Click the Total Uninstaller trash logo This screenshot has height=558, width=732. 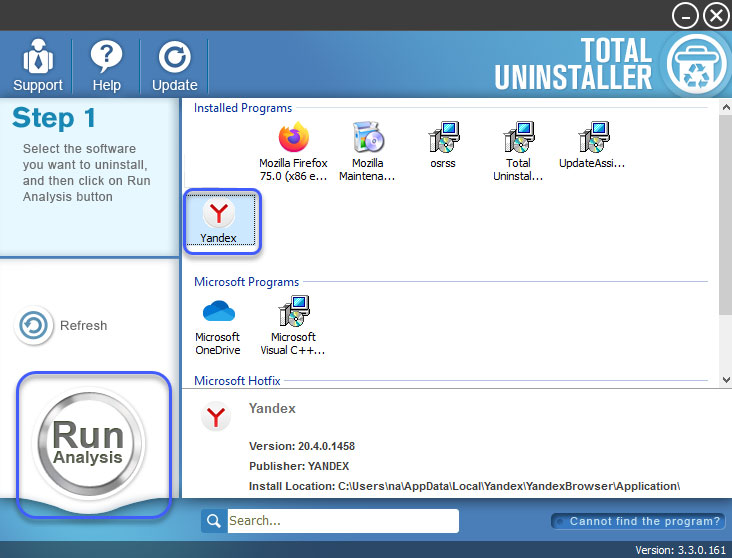[697, 64]
